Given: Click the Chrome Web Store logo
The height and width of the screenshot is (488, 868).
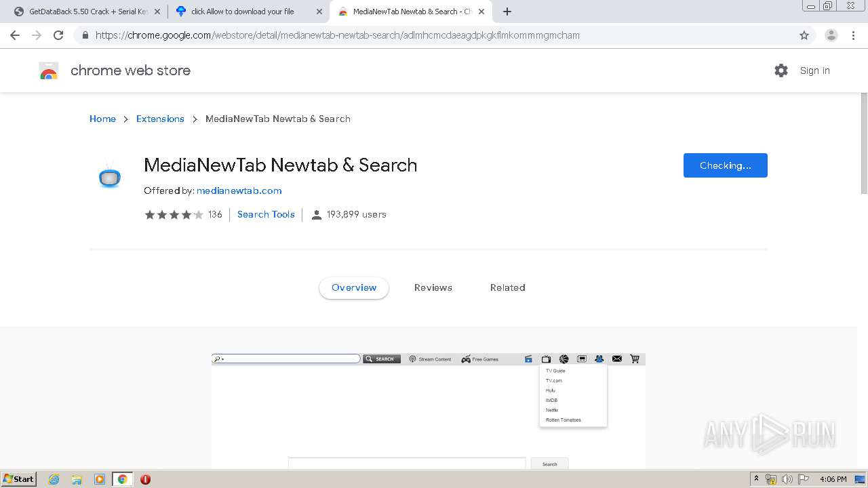Looking at the screenshot, I should [49, 70].
